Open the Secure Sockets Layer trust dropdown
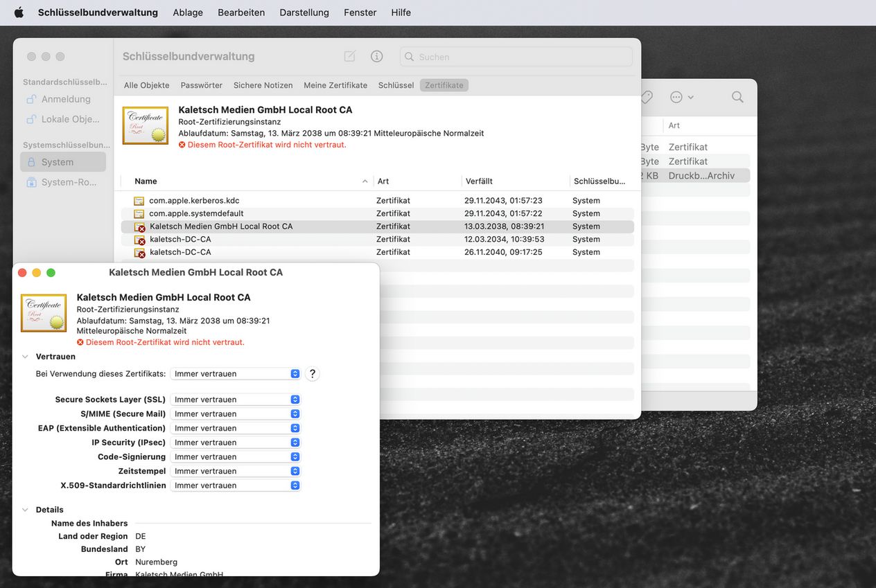Screen dimensions: 876x588 click(x=235, y=400)
